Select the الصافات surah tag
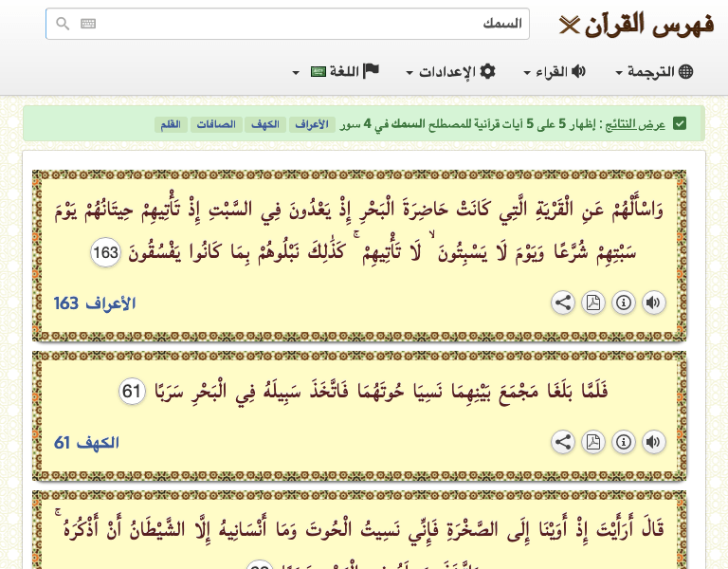 (x=216, y=125)
